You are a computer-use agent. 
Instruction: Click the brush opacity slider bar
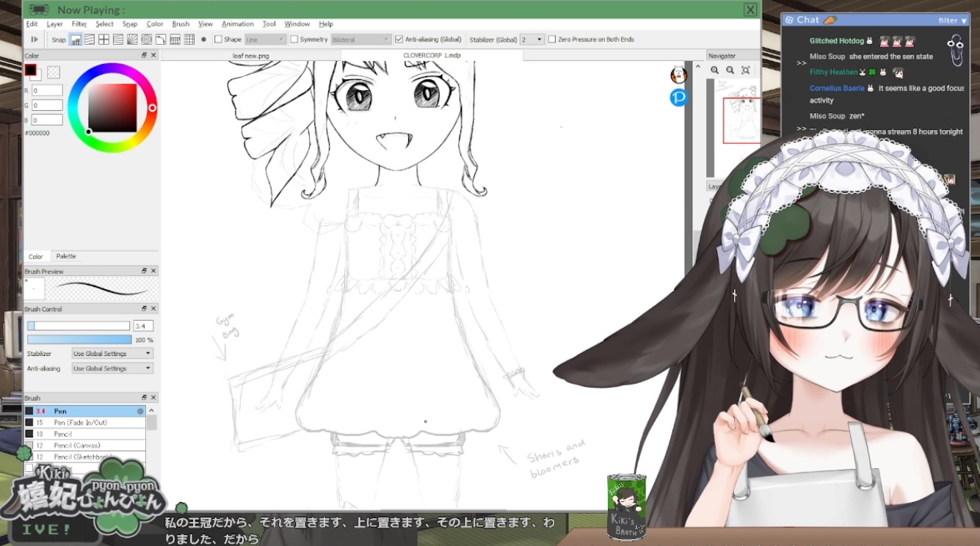click(x=79, y=340)
